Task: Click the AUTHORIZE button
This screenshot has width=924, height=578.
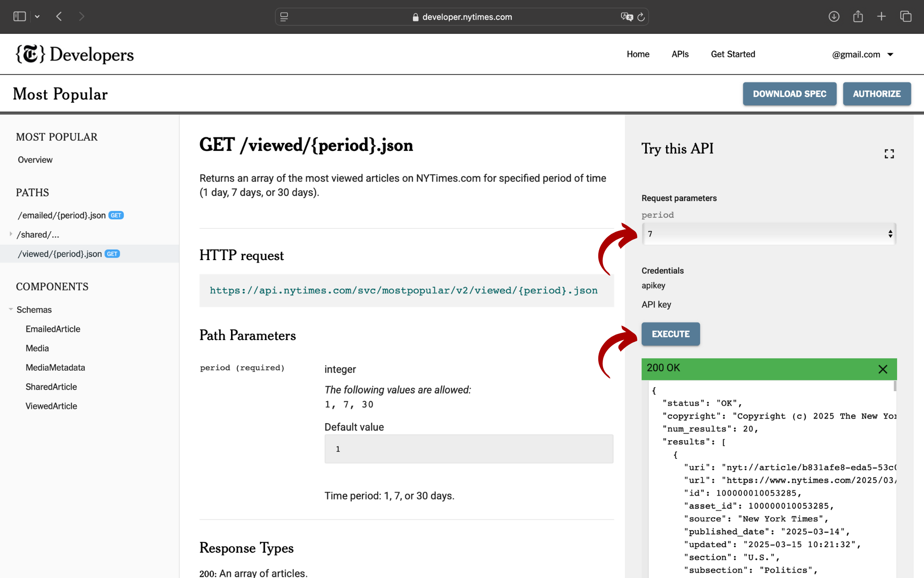Action: coord(877,94)
